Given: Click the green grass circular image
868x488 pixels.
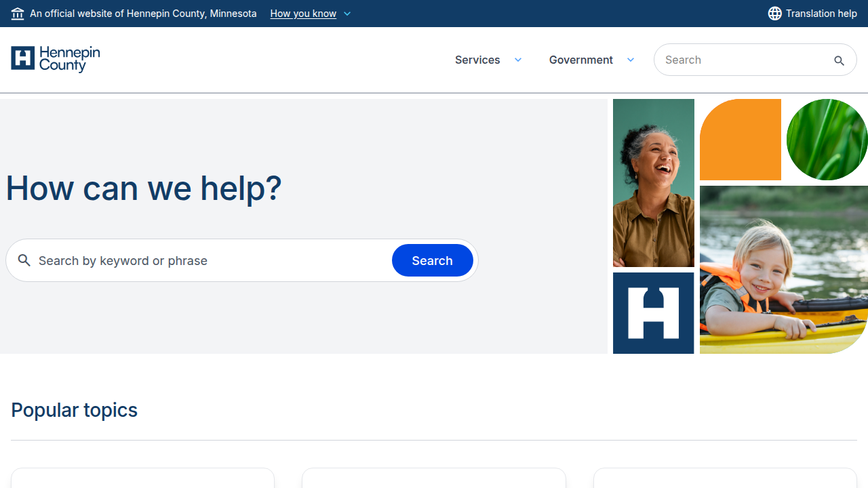Looking at the screenshot, I should [827, 140].
